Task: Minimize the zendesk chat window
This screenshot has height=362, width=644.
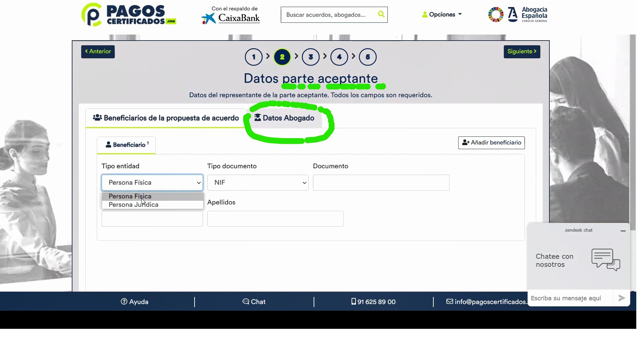Action: pyautogui.click(x=623, y=231)
